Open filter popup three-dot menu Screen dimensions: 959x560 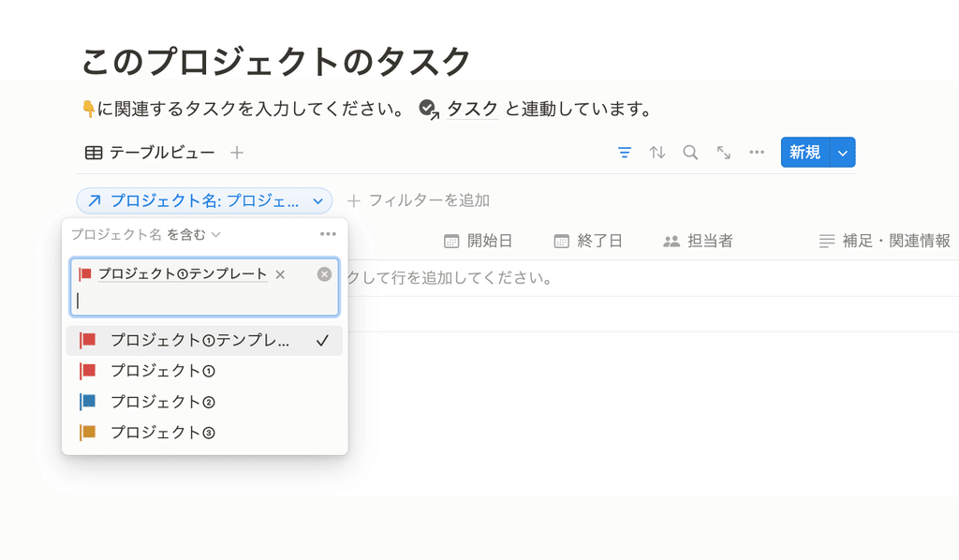point(328,234)
